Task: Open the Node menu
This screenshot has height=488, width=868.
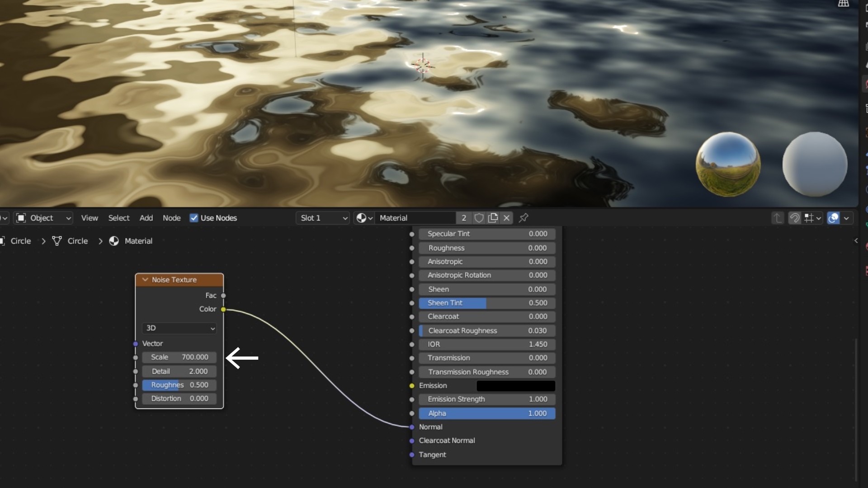Action: [x=171, y=218]
